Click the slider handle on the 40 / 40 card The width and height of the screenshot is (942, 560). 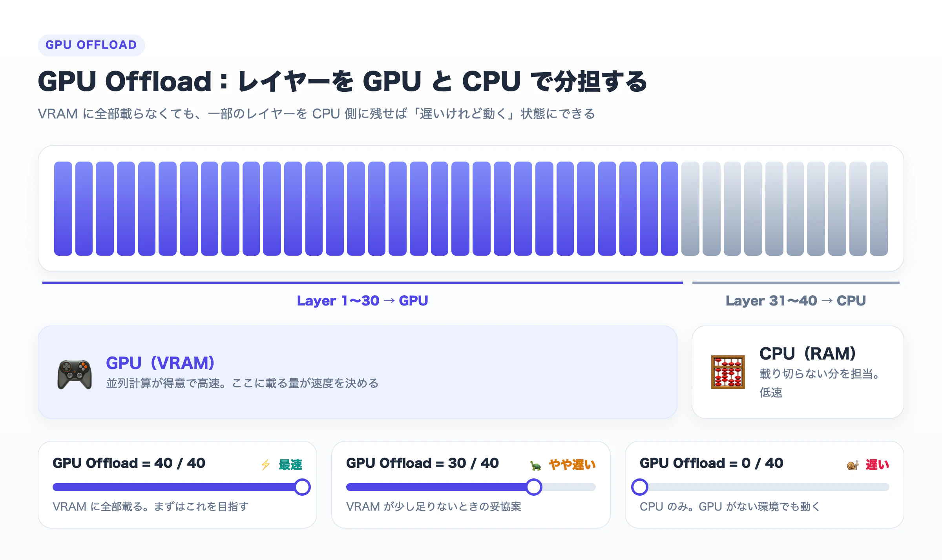(x=302, y=487)
